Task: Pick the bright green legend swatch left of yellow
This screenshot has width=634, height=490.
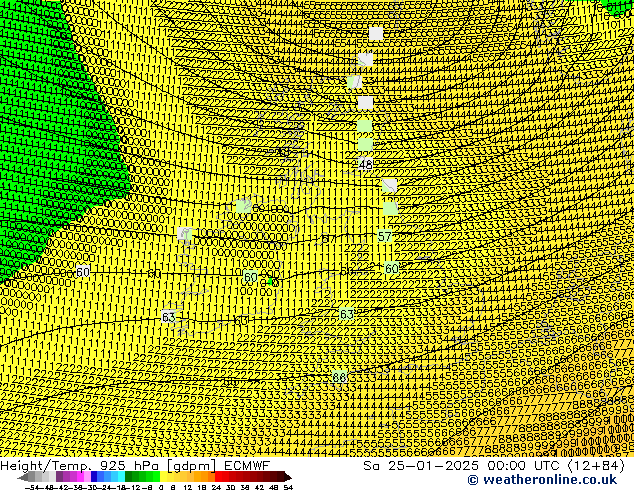Action: tap(156, 477)
